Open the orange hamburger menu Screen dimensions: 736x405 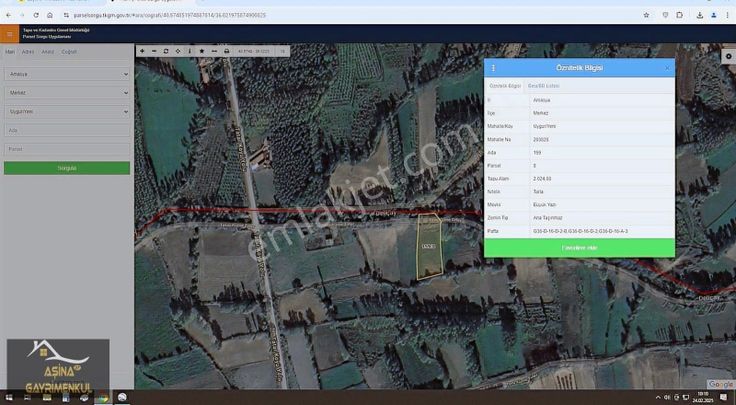point(9,34)
